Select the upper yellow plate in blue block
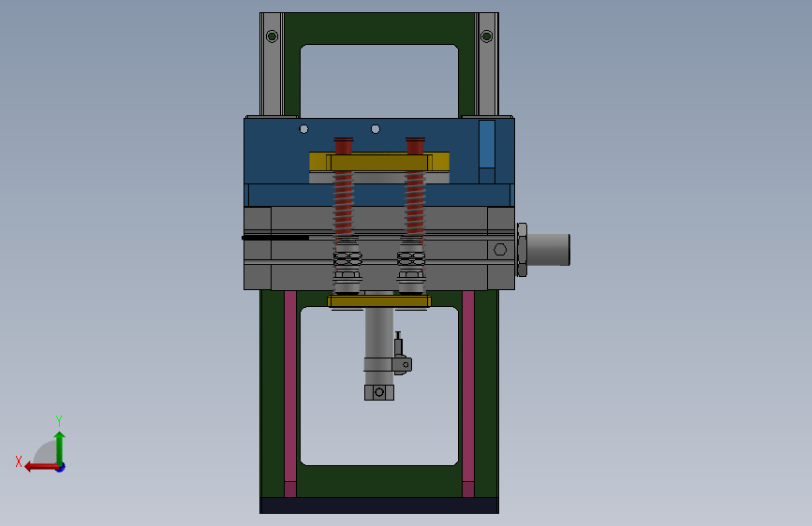 [x=379, y=162]
